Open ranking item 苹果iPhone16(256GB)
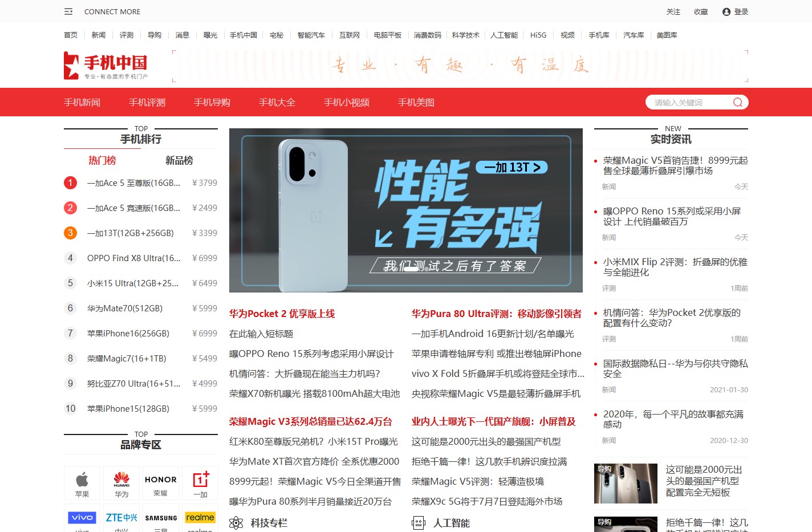This screenshot has width=812, height=532. [x=128, y=334]
